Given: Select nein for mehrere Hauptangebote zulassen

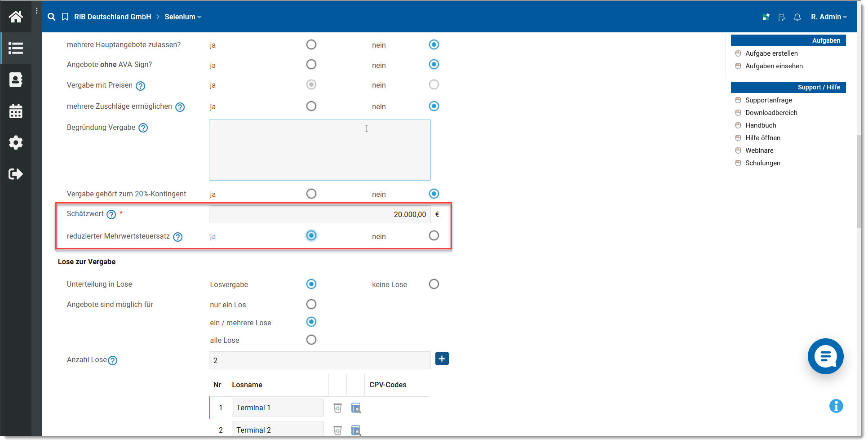Looking at the screenshot, I should [434, 44].
